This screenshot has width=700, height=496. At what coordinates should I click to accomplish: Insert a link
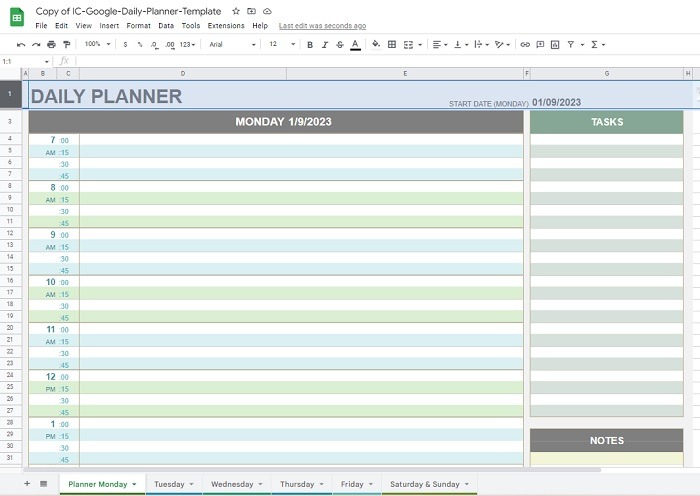[x=525, y=45]
